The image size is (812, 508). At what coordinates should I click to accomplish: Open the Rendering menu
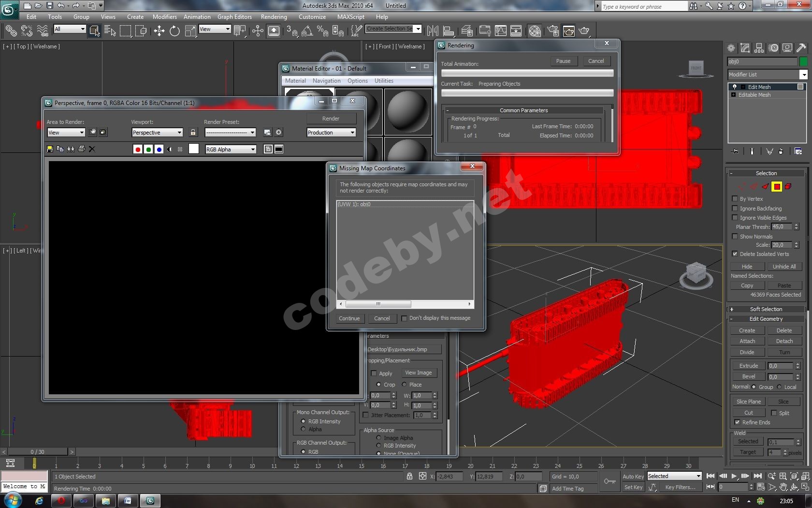click(274, 16)
